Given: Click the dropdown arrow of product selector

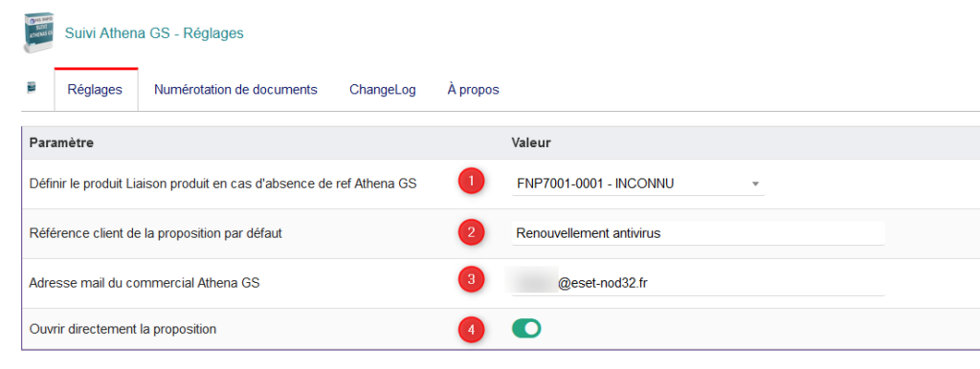Looking at the screenshot, I should click(755, 184).
